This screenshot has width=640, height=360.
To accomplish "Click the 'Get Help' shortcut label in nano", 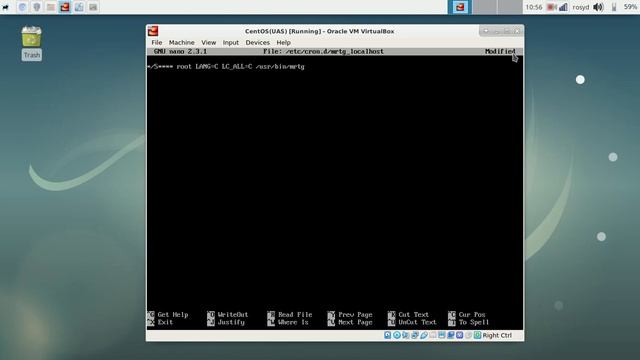I will 173,315.
